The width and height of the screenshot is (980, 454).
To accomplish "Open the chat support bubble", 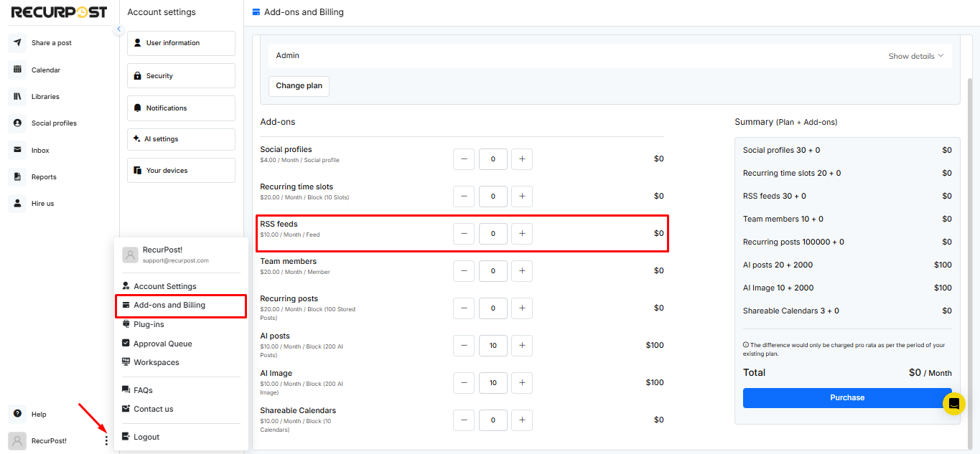I will (954, 404).
